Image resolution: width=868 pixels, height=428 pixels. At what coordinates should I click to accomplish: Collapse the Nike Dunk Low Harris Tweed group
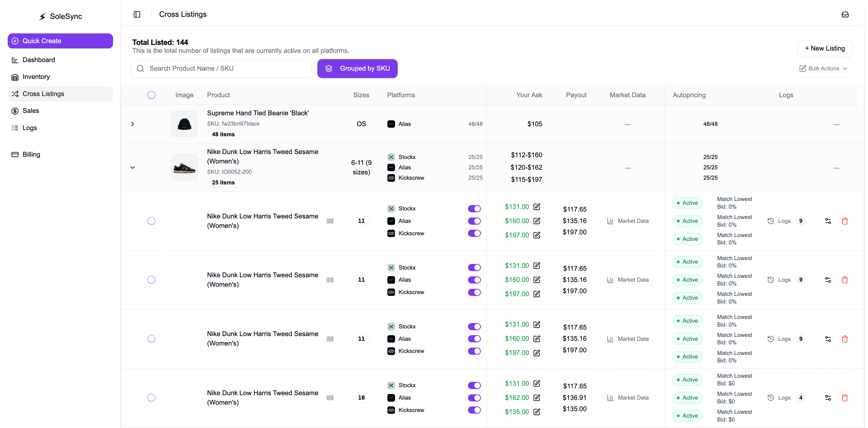click(x=133, y=168)
